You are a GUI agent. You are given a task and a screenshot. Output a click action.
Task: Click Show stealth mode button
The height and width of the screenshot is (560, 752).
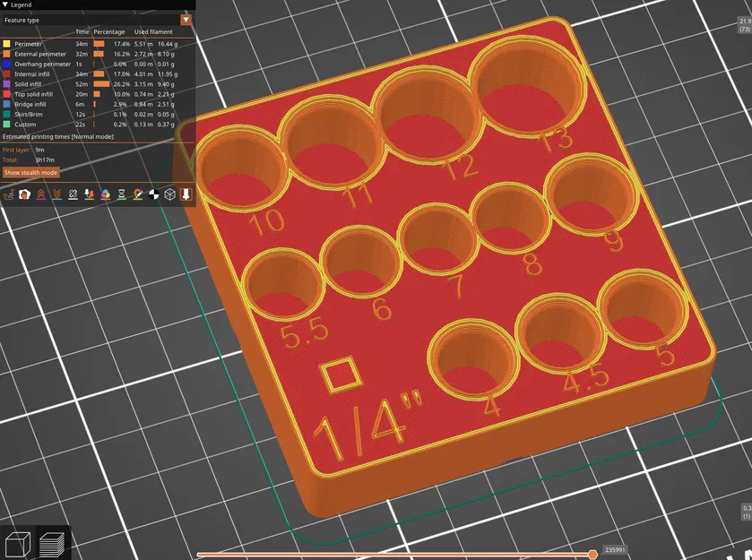31,172
